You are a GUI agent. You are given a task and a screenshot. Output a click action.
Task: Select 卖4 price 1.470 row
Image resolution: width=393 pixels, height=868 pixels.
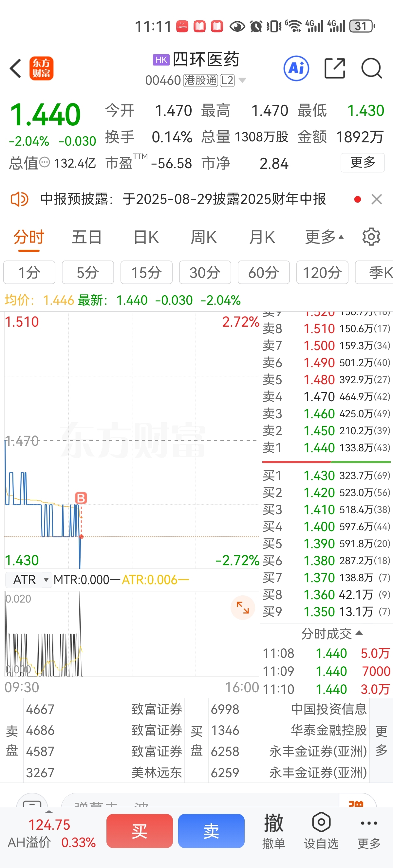[326, 397]
